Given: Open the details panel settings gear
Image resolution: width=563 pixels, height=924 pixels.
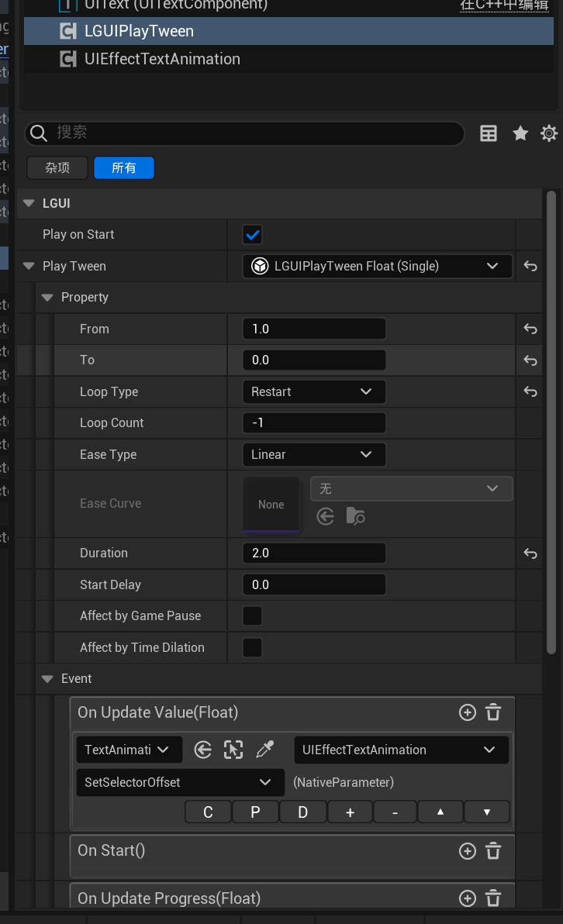Looking at the screenshot, I should 549,133.
